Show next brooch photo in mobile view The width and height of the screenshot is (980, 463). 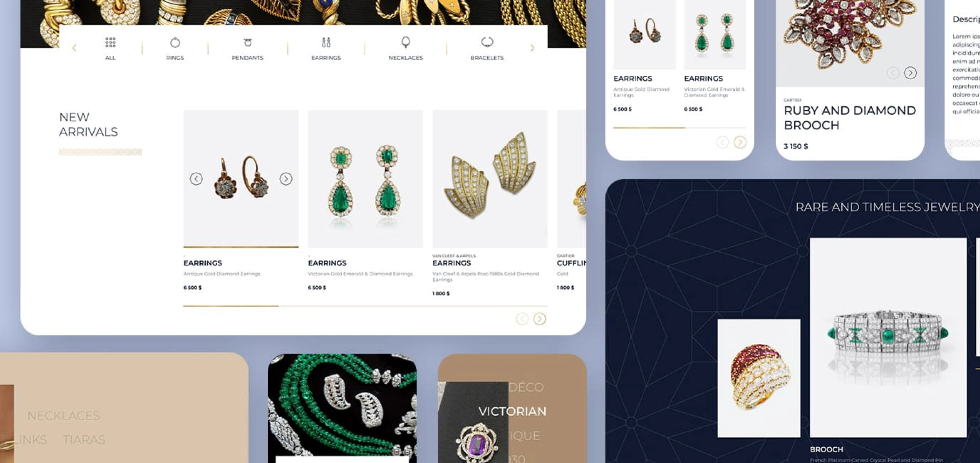click(x=910, y=73)
